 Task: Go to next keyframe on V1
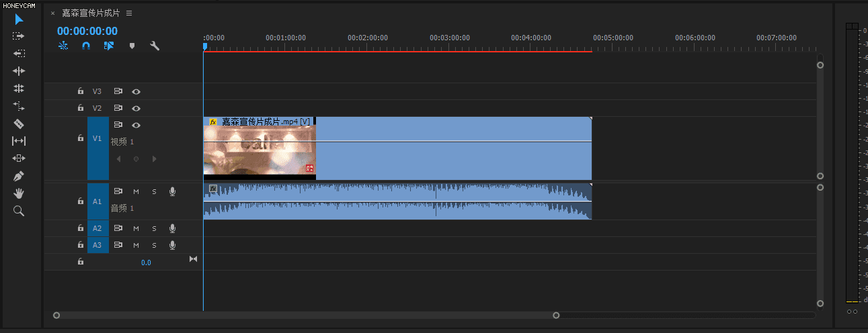[154, 159]
